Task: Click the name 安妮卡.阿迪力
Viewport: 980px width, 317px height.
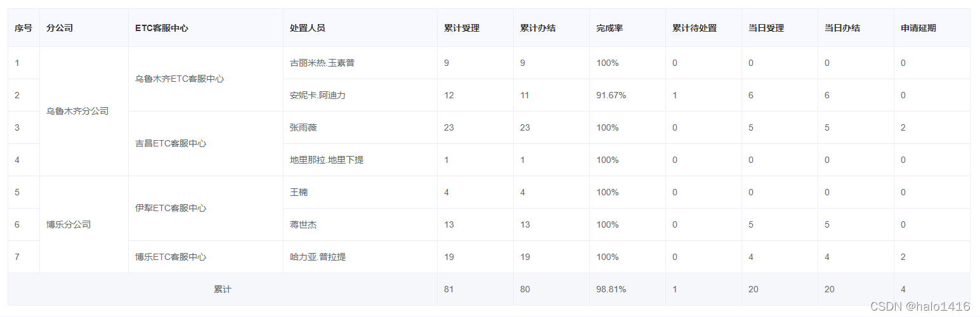Action: [x=318, y=95]
